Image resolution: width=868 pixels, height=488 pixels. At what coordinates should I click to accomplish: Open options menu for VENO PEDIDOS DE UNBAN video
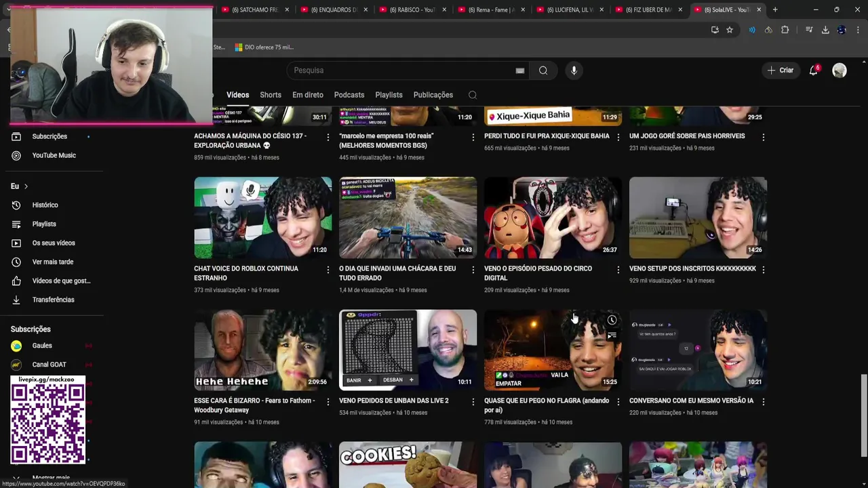473,402
